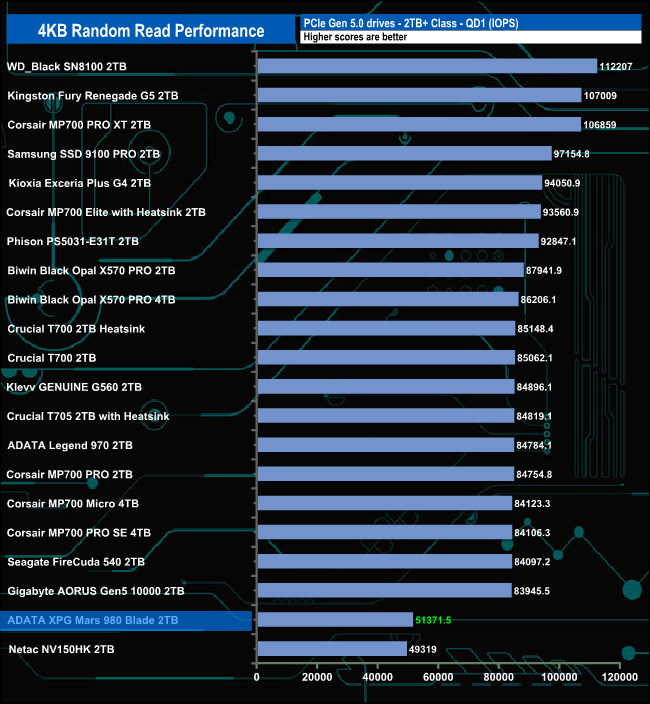Screen dimensions: 650x704
Task: Click 'Corsair MP700 Elite with Heatsink 2TB' label
Action: click(106, 212)
